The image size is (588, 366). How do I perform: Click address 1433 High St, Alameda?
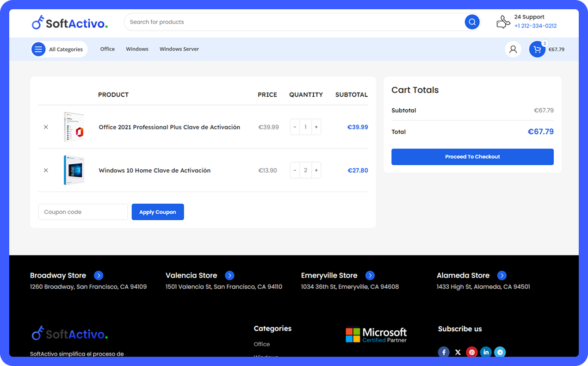[483, 287]
